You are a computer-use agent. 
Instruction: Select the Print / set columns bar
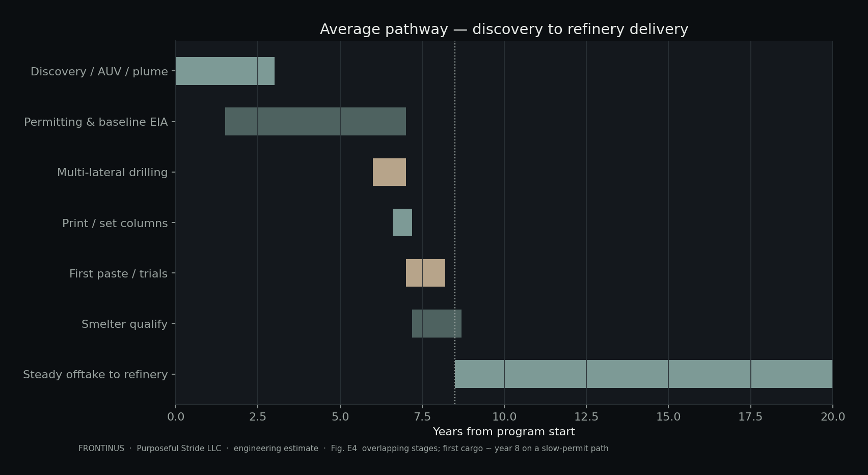pos(402,222)
